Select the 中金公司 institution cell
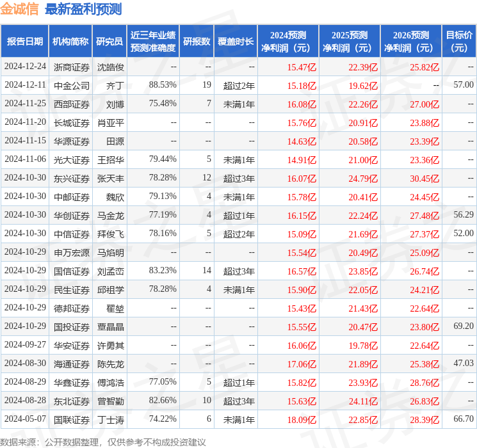The image size is (477, 448). point(72,86)
